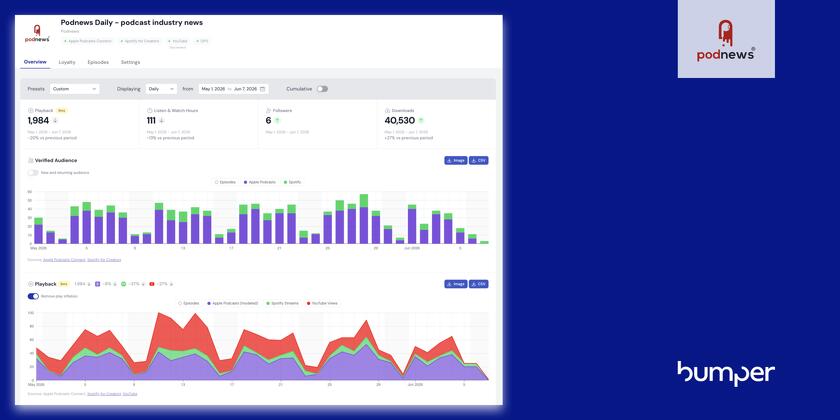Toggle Episodes legend in Verified Audience chart
This screenshot has width=840, height=420.
pos(225,182)
